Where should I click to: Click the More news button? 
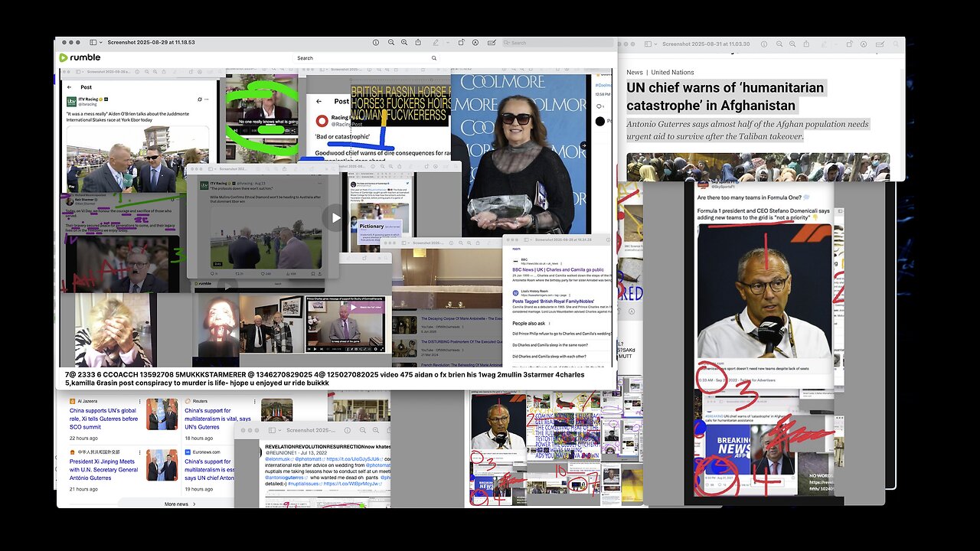[179, 504]
